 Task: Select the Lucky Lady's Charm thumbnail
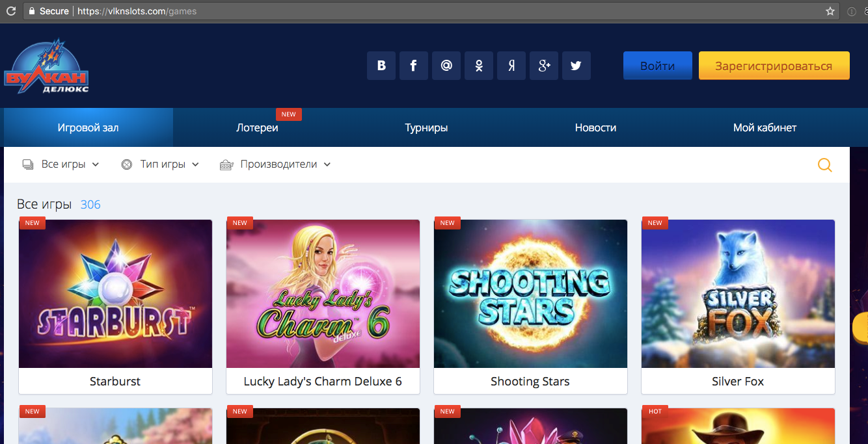point(323,294)
